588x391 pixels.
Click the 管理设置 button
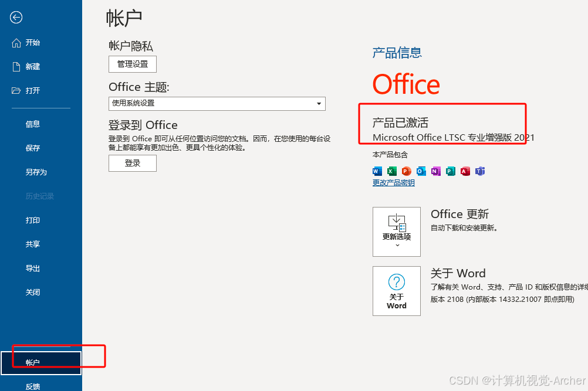pos(133,64)
